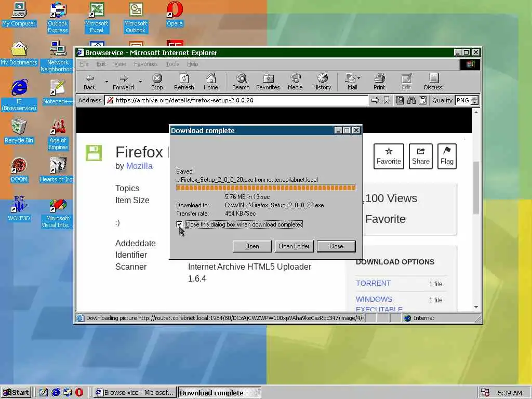
Task: Select the Outlook Express desktop icon
Action: tap(58, 18)
